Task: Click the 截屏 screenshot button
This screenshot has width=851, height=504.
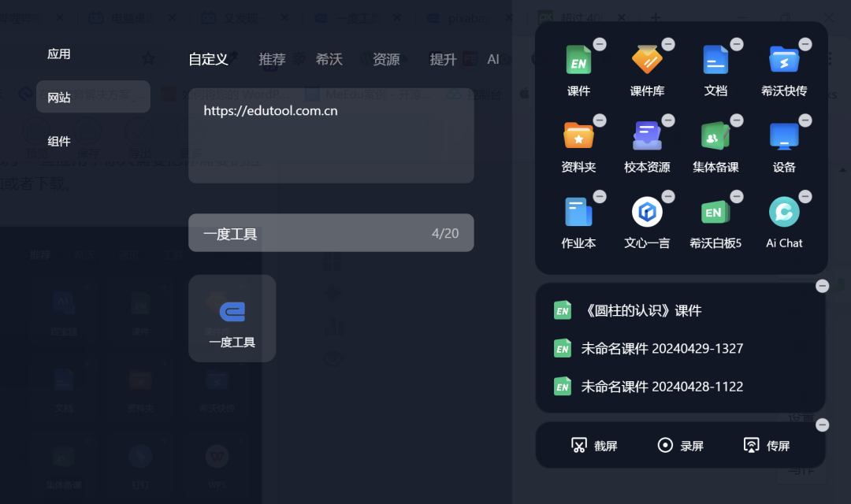Action: pos(594,446)
